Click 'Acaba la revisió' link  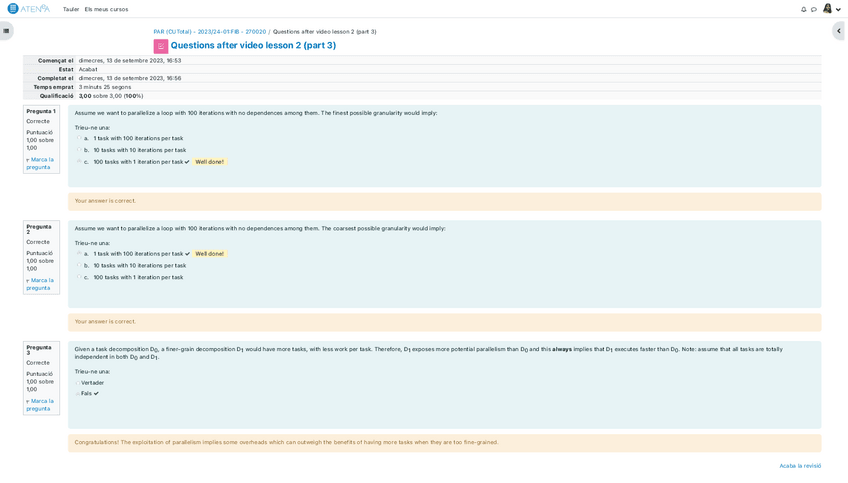click(800, 466)
